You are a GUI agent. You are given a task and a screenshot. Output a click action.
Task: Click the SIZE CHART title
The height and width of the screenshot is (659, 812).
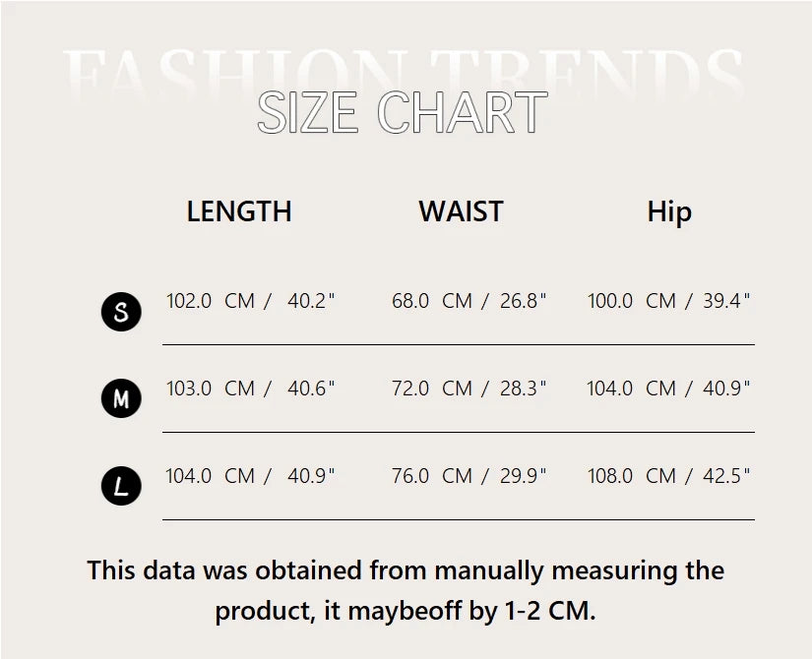click(402, 113)
